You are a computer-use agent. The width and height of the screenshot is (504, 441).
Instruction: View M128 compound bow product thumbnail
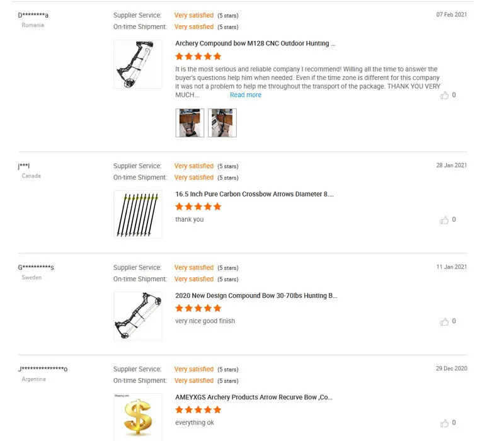[137, 64]
